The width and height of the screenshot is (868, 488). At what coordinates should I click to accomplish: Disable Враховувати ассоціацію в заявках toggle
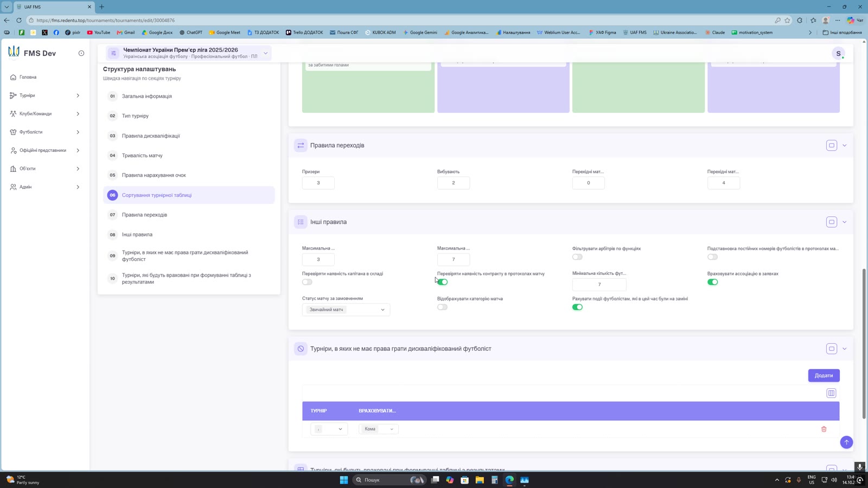click(712, 282)
